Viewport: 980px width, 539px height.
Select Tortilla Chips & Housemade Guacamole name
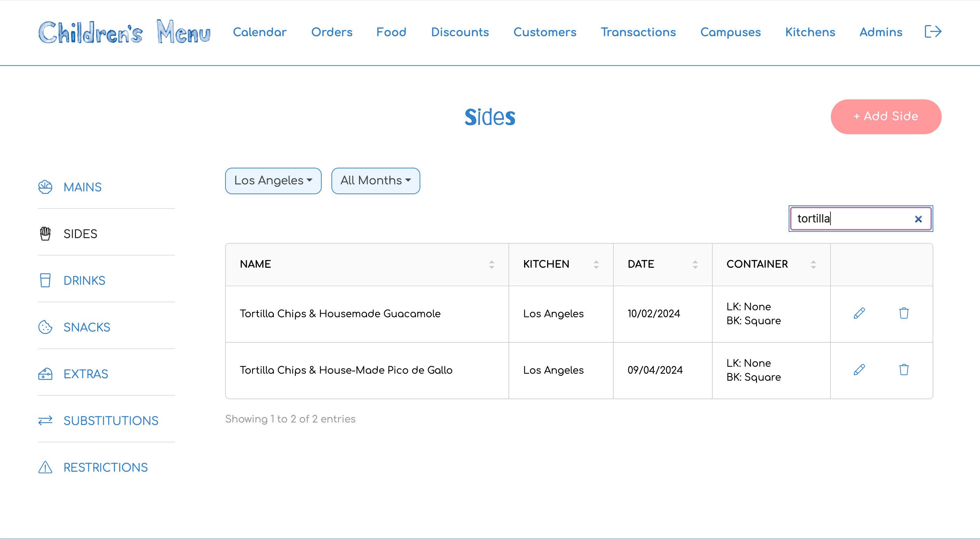click(x=340, y=314)
